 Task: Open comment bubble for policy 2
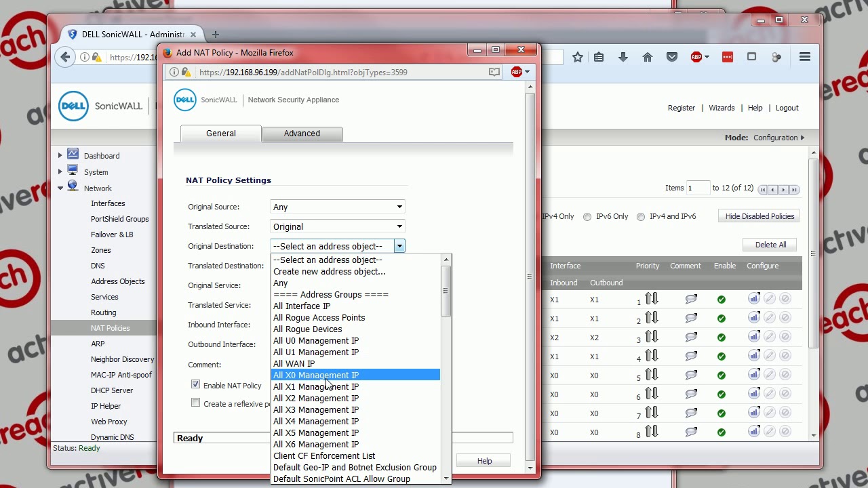pos(691,319)
